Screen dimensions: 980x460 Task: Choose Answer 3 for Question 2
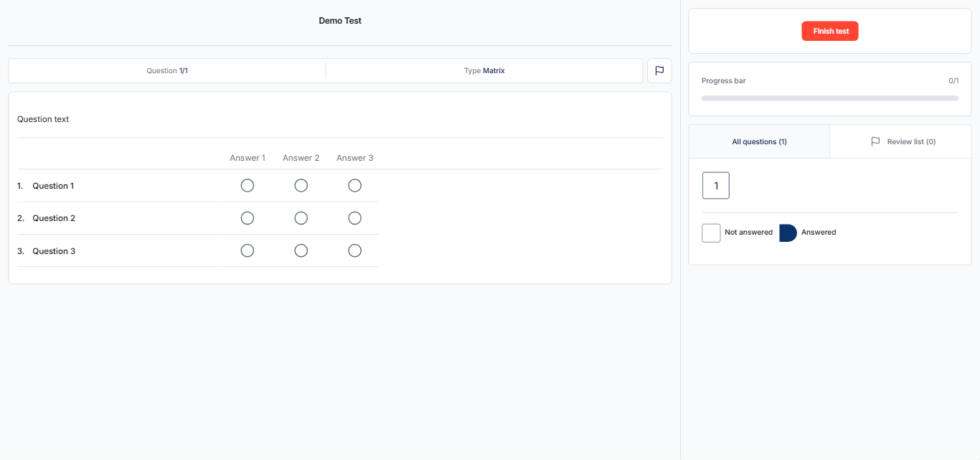[x=354, y=218]
